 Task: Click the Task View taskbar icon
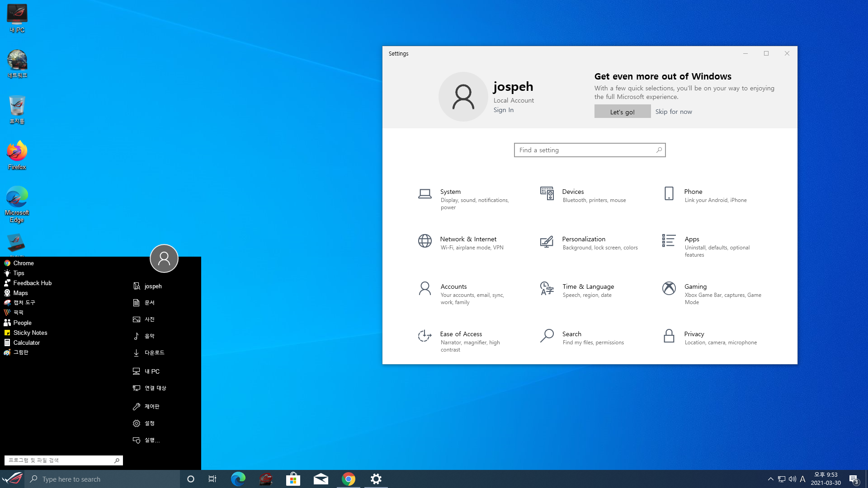212,479
